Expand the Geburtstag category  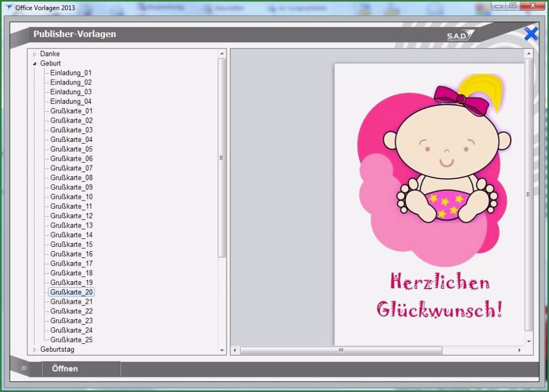[x=34, y=350]
